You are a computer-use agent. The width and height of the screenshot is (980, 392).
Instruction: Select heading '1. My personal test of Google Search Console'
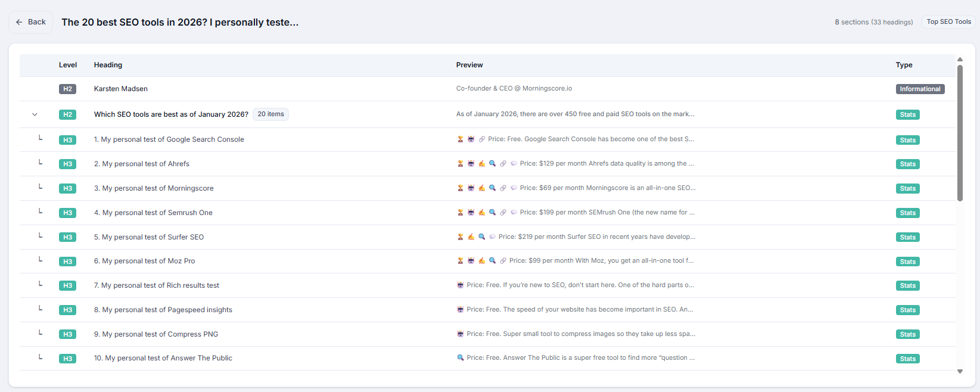tap(169, 139)
